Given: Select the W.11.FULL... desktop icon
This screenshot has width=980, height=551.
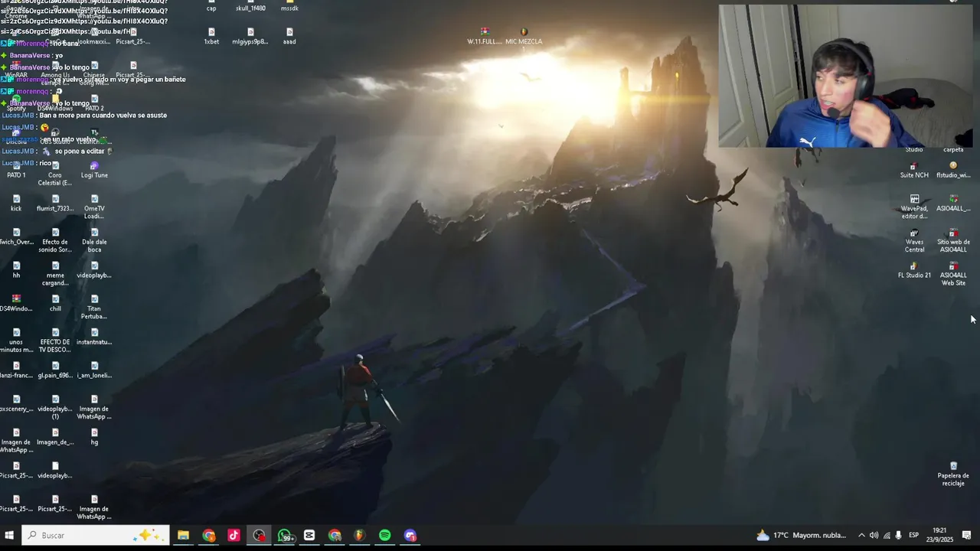Looking at the screenshot, I should click(485, 36).
